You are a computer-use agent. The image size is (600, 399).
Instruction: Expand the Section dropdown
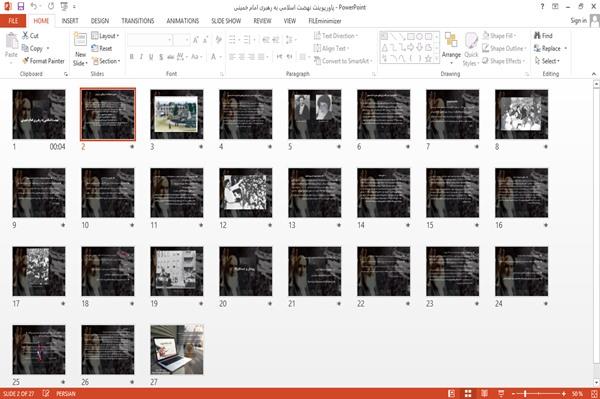click(106, 61)
